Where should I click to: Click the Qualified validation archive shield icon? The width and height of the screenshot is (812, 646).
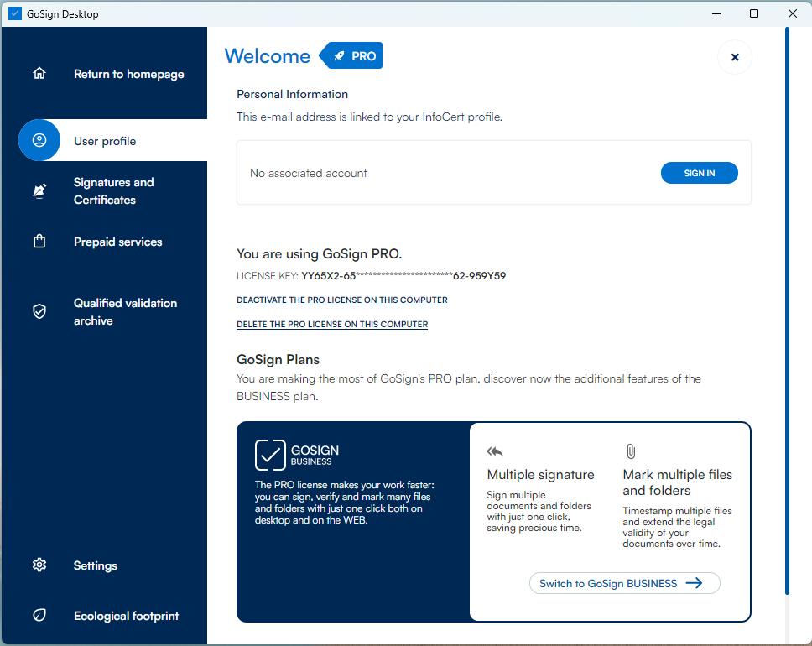pyautogui.click(x=39, y=311)
